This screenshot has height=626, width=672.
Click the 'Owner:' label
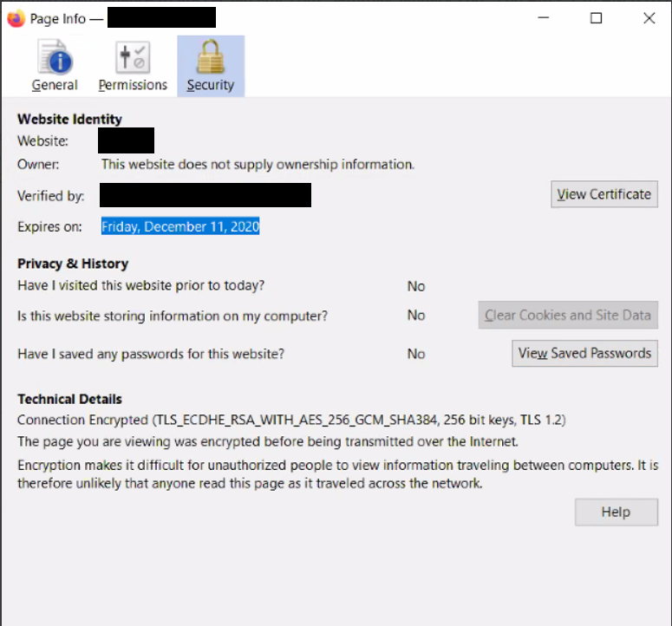tap(38, 164)
